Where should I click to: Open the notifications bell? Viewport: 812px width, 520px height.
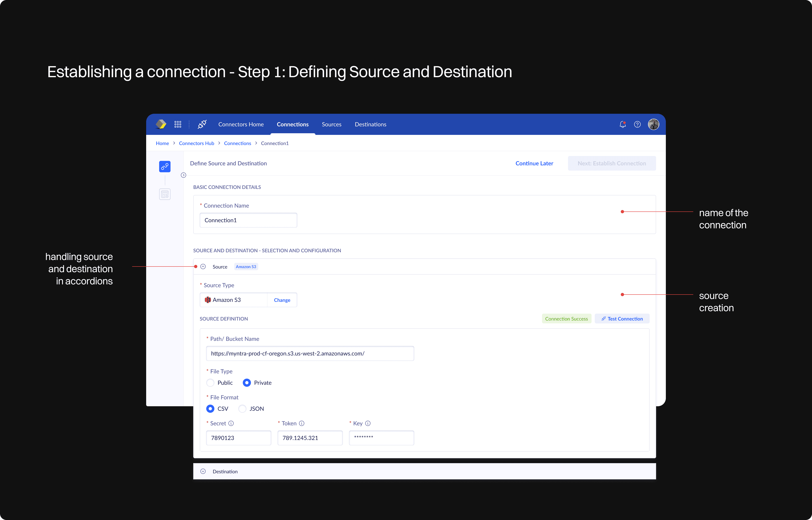click(x=622, y=124)
